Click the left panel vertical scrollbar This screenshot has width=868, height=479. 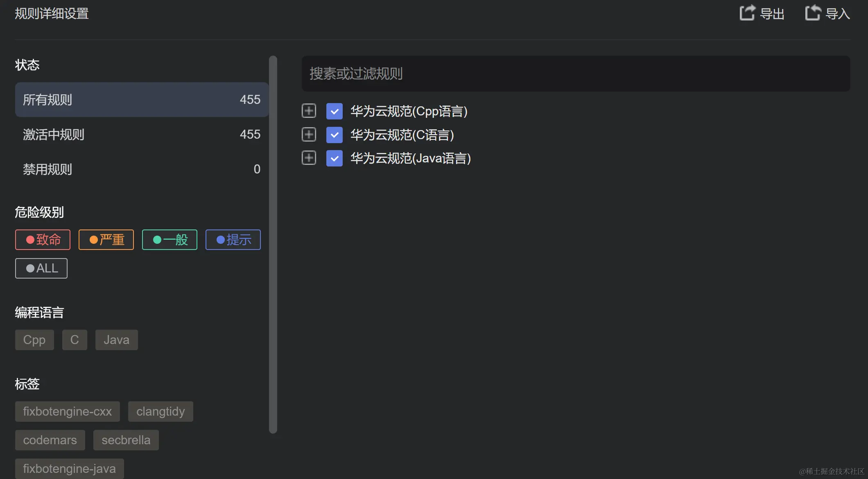click(x=273, y=244)
